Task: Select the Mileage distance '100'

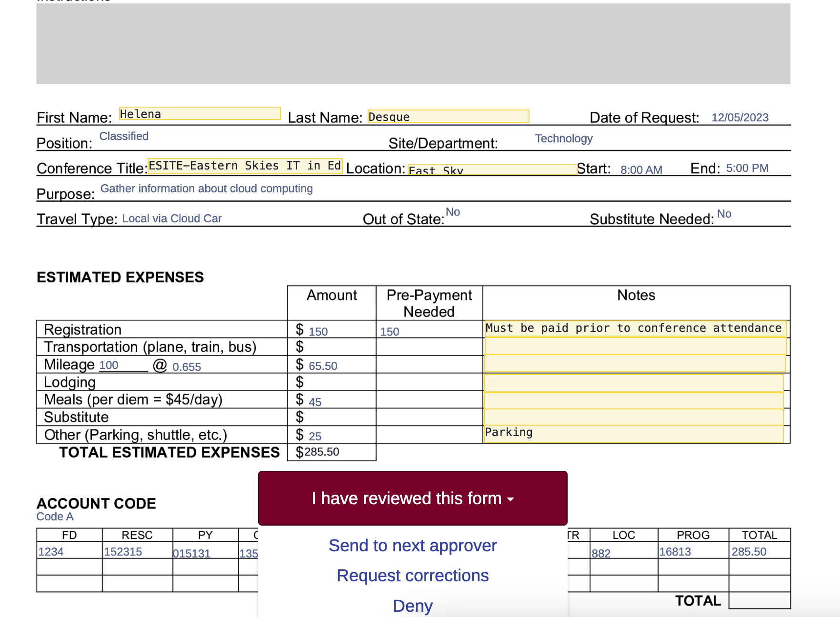Action: click(109, 365)
